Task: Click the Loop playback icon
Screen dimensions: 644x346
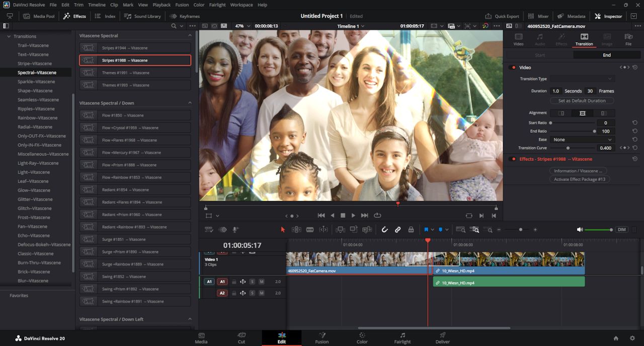Action: pyautogui.click(x=377, y=215)
